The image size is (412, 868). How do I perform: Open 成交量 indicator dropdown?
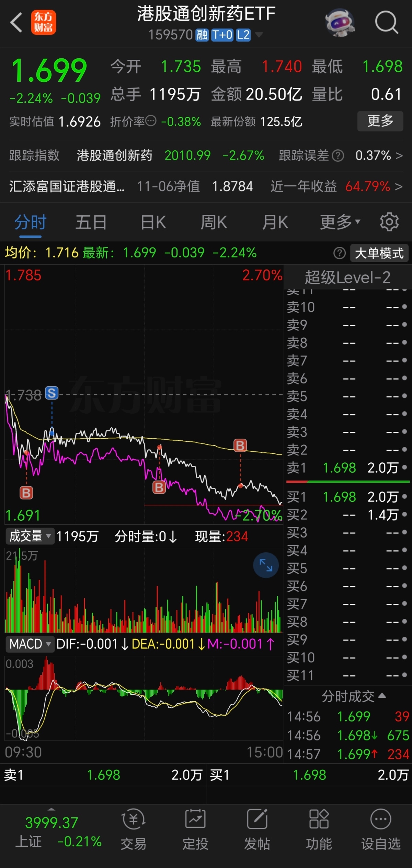click(30, 536)
